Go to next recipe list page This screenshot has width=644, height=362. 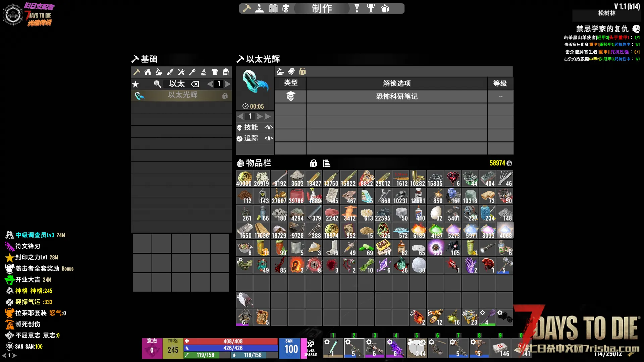[228, 84]
